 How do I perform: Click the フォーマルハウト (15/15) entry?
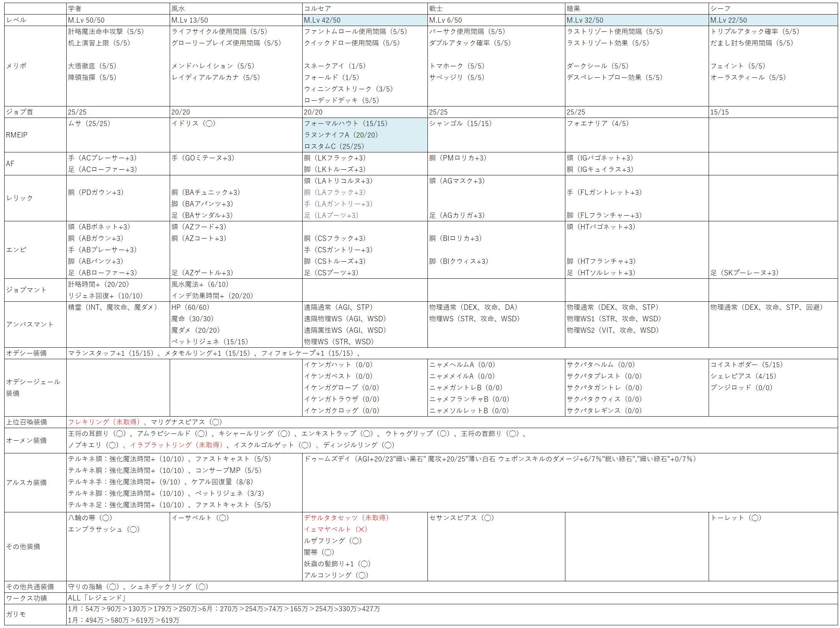(x=345, y=123)
